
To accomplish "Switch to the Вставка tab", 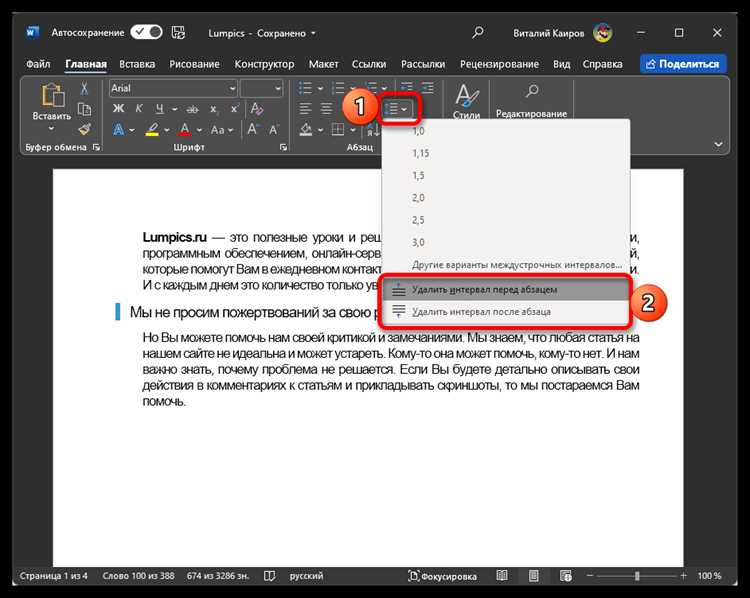I will pos(137,64).
